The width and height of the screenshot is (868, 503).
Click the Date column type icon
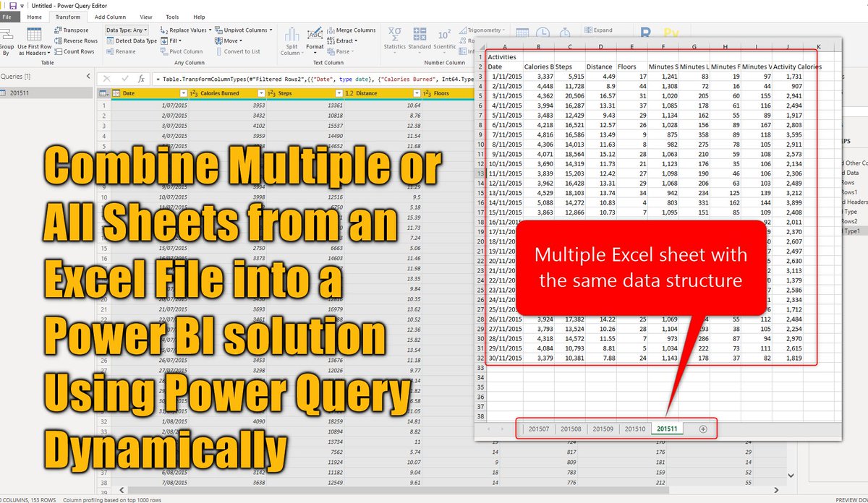(x=116, y=93)
